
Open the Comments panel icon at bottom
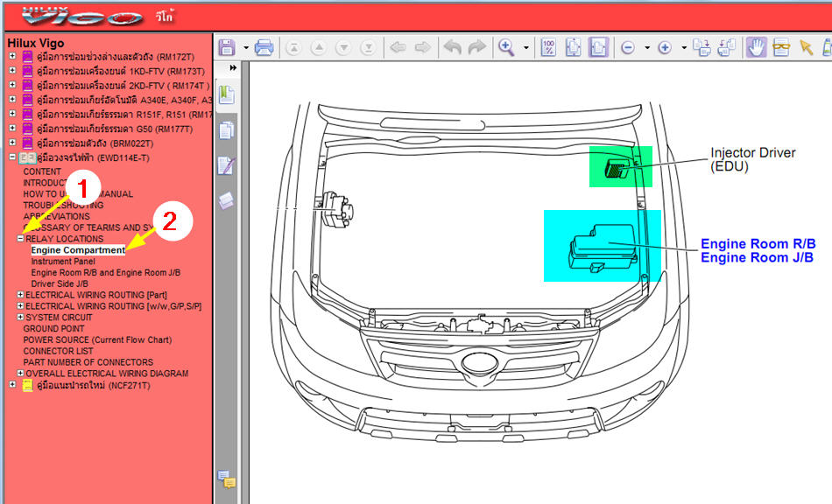click(227, 479)
